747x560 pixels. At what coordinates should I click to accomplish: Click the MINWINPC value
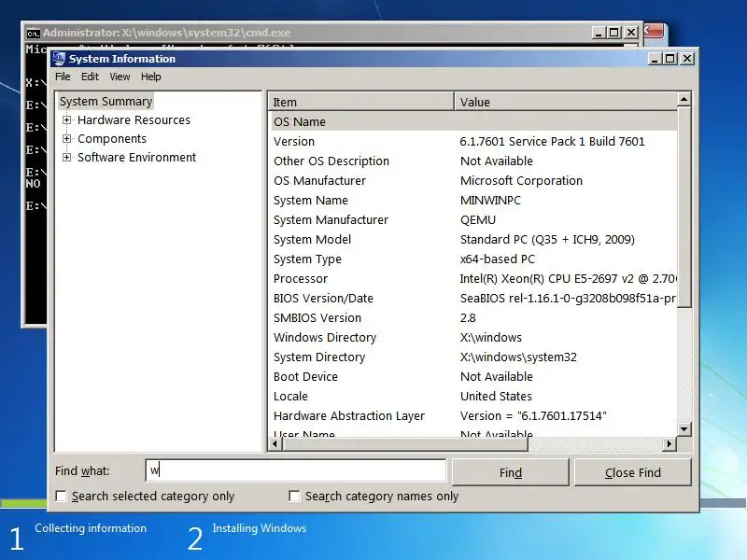pyautogui.click(x=490, y=200)
